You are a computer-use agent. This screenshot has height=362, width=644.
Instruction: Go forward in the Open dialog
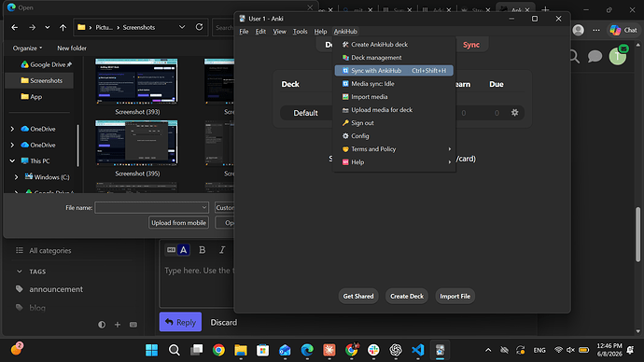pyautogui.click(x=32, y=27)
